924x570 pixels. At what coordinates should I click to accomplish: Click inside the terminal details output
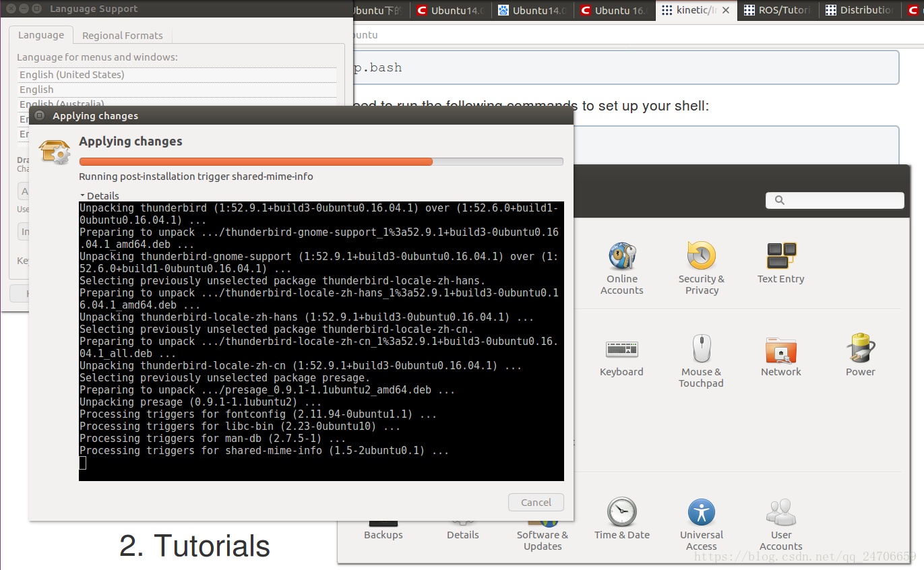[321, 341]
